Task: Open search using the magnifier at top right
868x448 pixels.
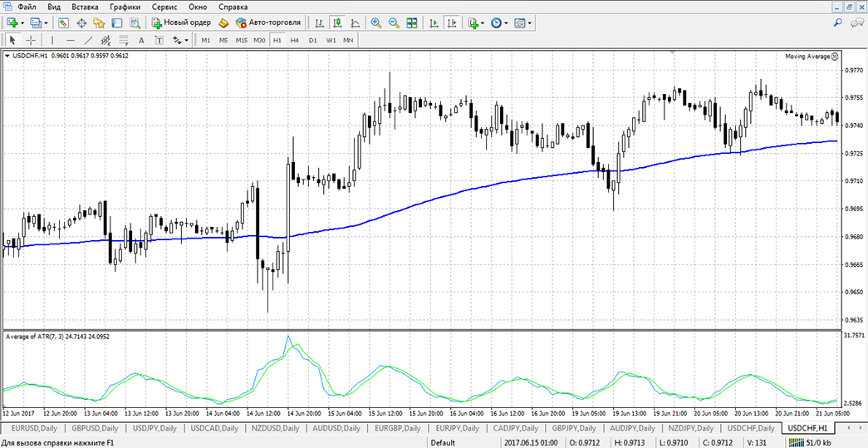Action: pos(838,22)
